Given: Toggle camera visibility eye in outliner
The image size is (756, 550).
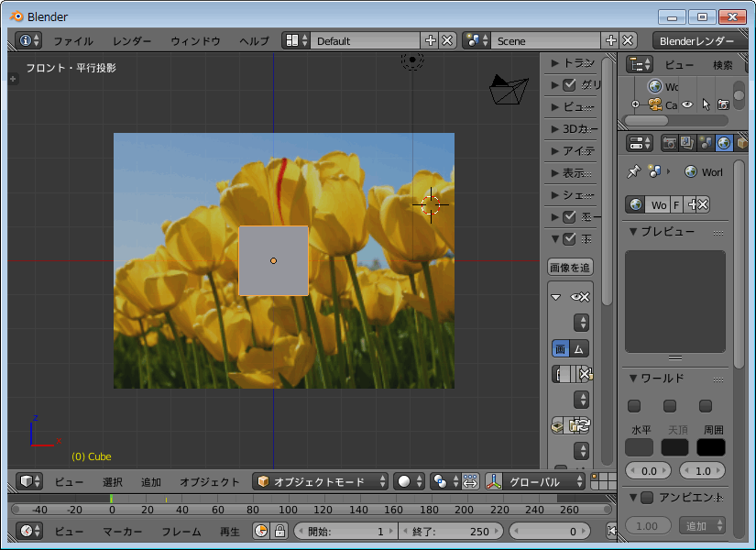Looking at the screenshot, I should point(686,104).
